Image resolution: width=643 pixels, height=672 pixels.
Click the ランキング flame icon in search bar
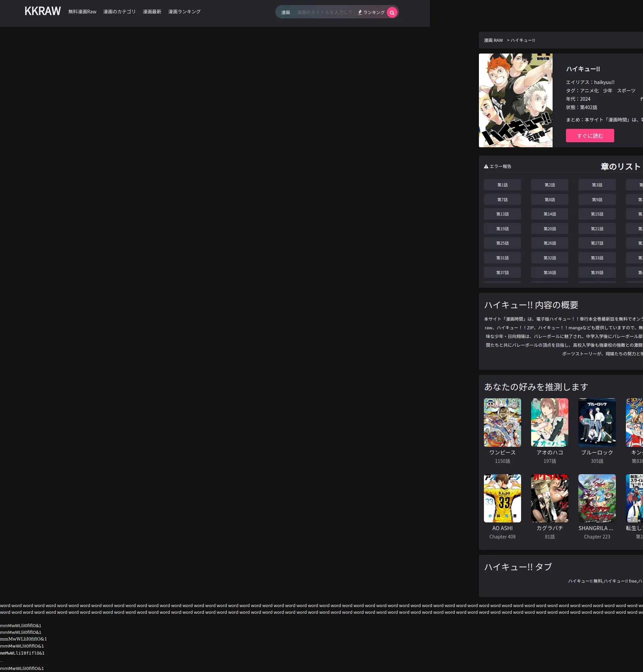(x=360, y=12)
